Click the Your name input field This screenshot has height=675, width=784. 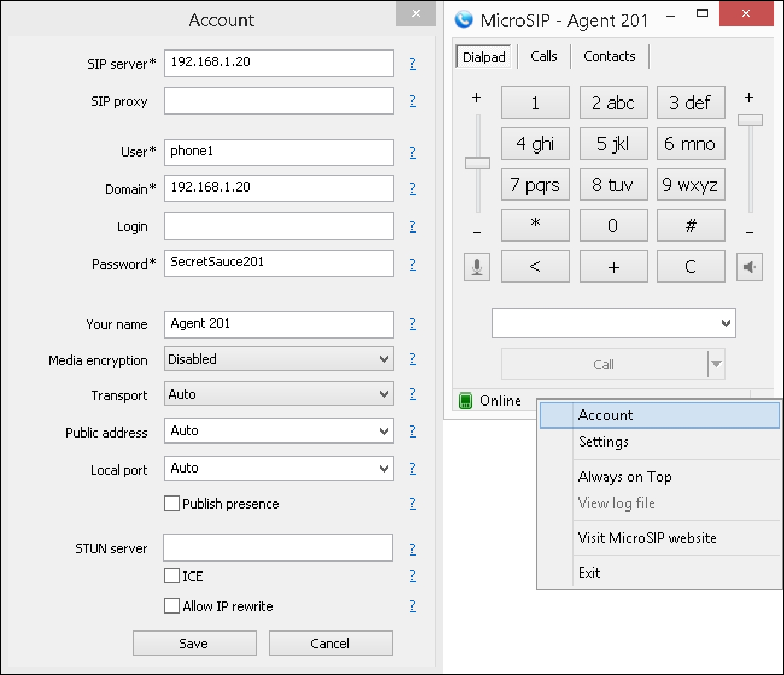pyautogui.click(x=279, y=325)
